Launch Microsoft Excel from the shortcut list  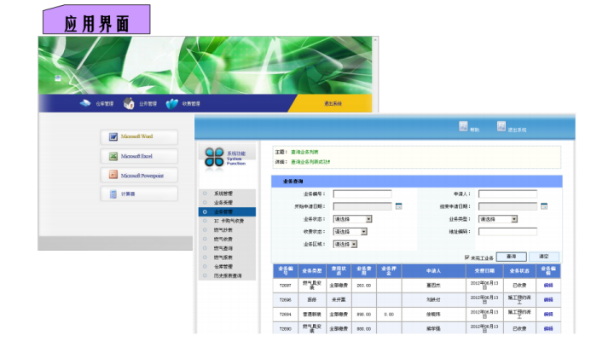pyautogui.click(x=139, y=156)
